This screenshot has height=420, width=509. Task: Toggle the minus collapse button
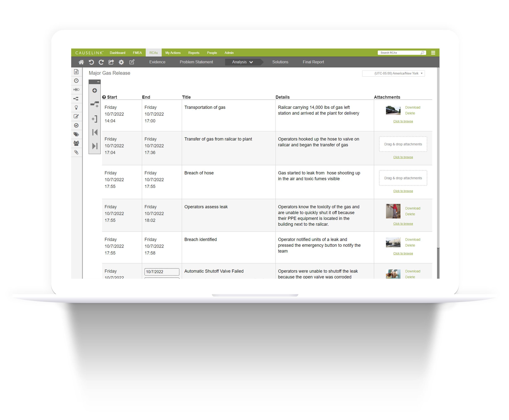97,81
